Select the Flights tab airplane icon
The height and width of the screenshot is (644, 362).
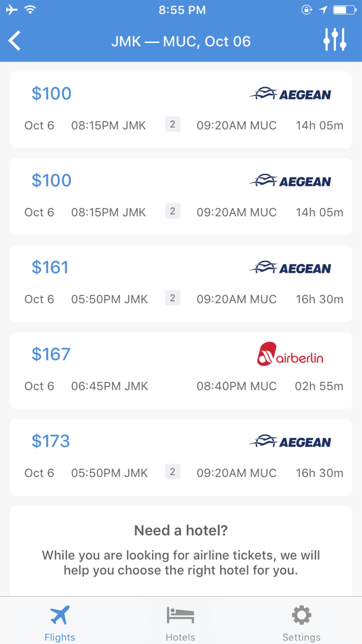point(60,615)
